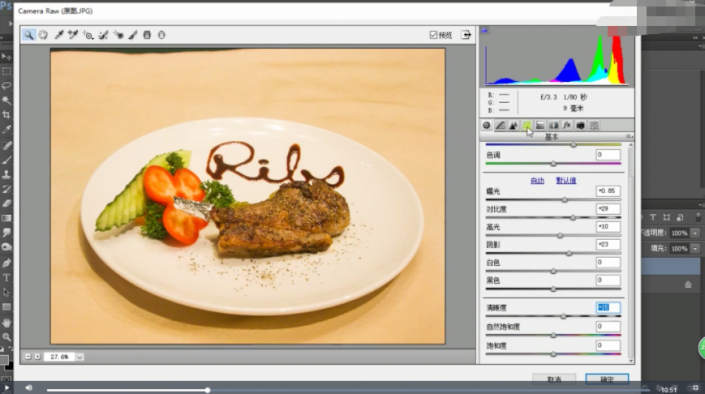
Task: Select the Targeted Adjustment tool
Action: point(88,35)
